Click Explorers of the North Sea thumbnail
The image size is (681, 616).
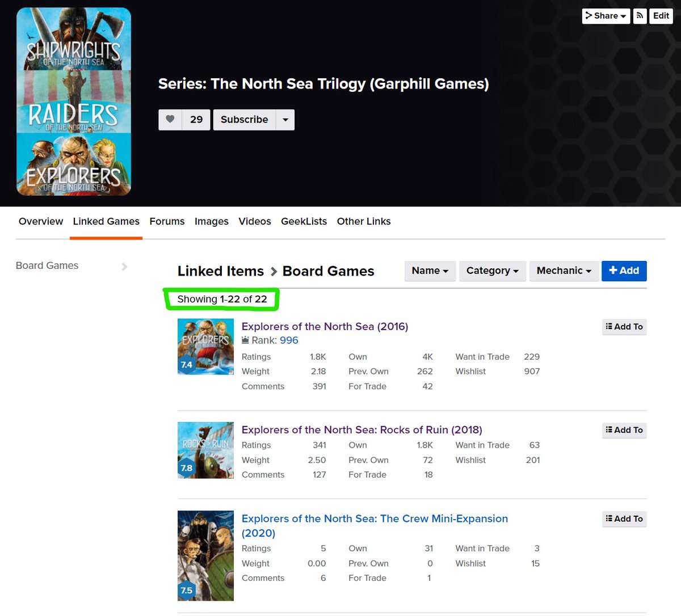coord(205,347)
